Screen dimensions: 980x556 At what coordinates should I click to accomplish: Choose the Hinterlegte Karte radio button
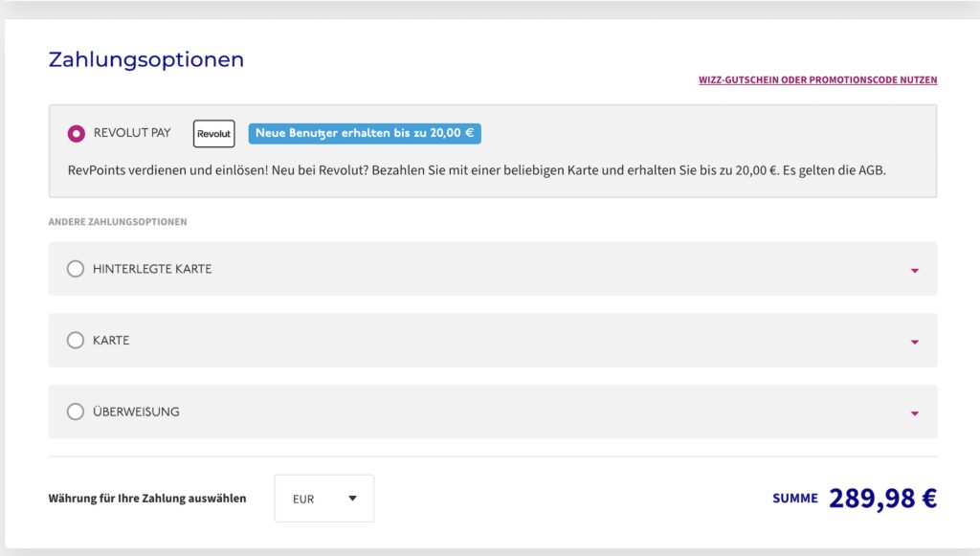pos(76,269)
